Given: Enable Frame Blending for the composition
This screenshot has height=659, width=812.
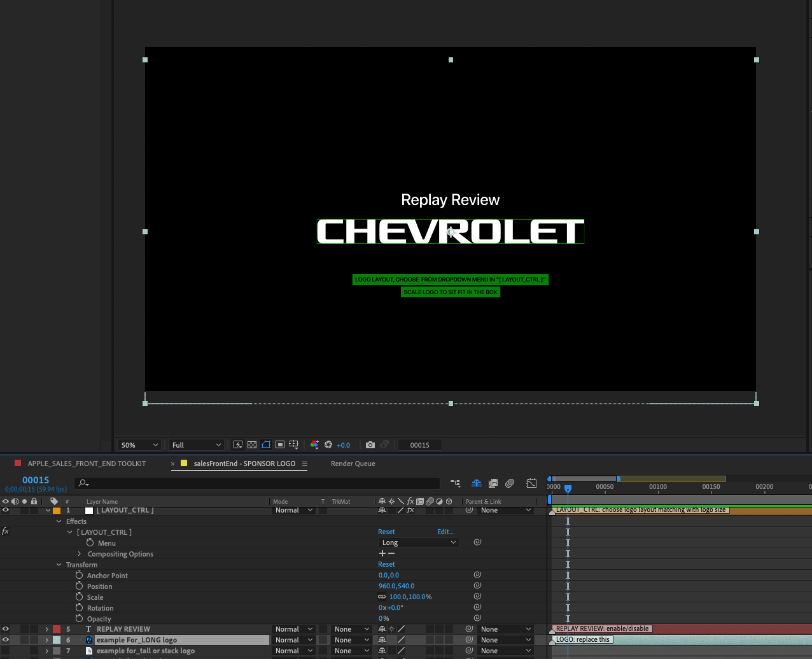Looking at the screenshot, I should click(x=493, y=483).
